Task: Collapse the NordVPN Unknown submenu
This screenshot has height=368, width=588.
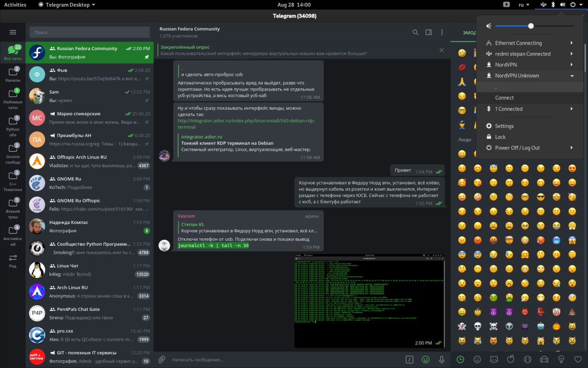Action: (530, 75)
